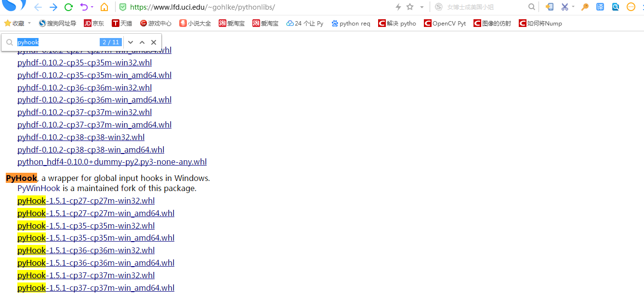
Task: Download pyHook-1.5.1-cp37-cp37m-win_amd64.whl
Action: click(96, 288)
